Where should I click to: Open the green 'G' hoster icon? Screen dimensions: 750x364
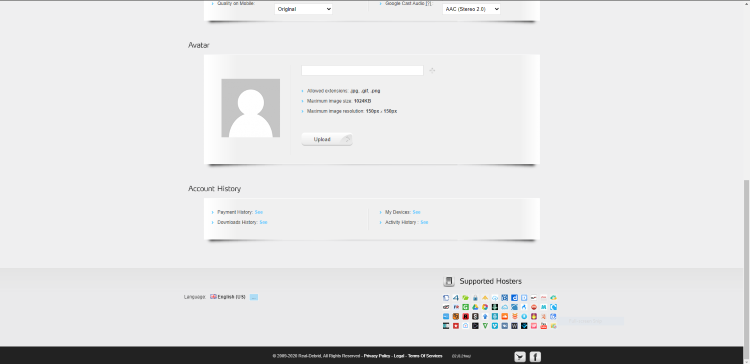[x=465, y=307]
